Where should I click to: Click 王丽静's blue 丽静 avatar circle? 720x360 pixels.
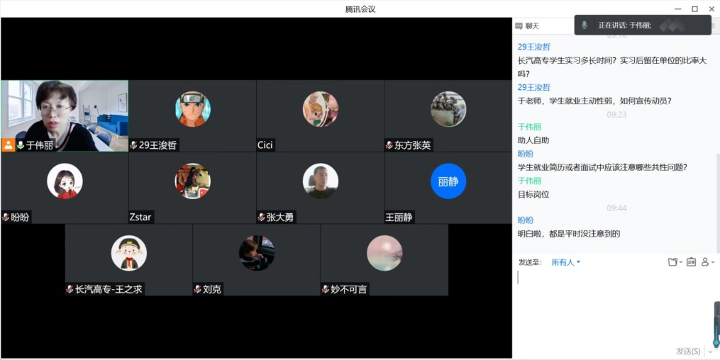[448, 181]
